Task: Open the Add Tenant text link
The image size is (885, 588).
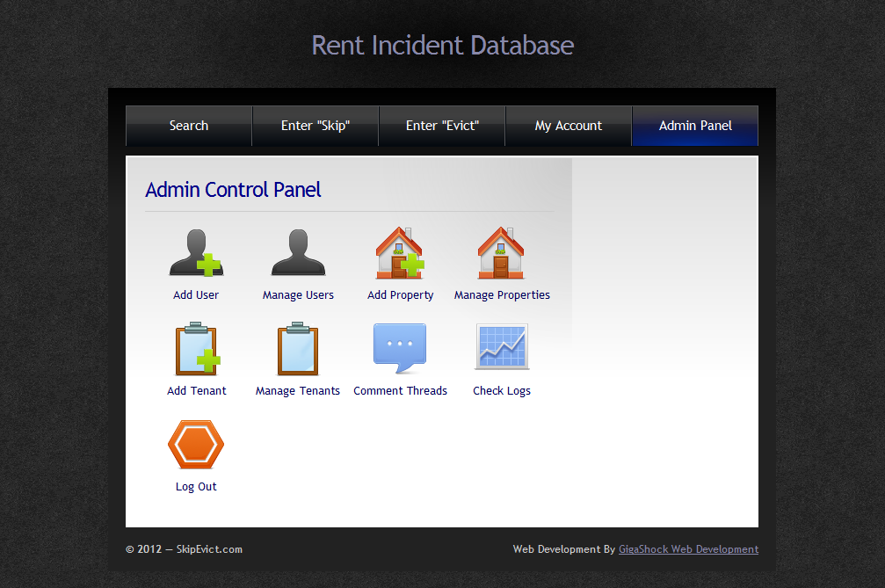Action: [196, 391]
